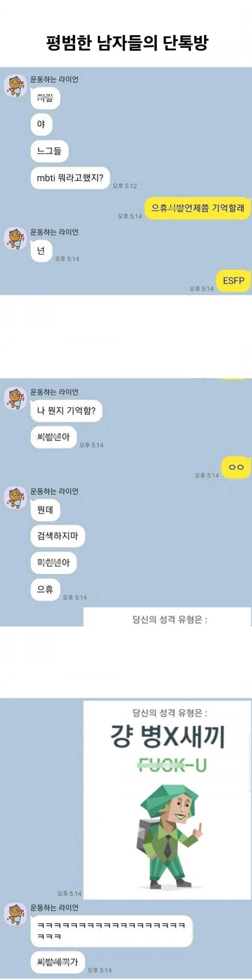Open Ryan avatar next to '나 뭔지 기억함?'
252x980 pixels.
(16, 399)
